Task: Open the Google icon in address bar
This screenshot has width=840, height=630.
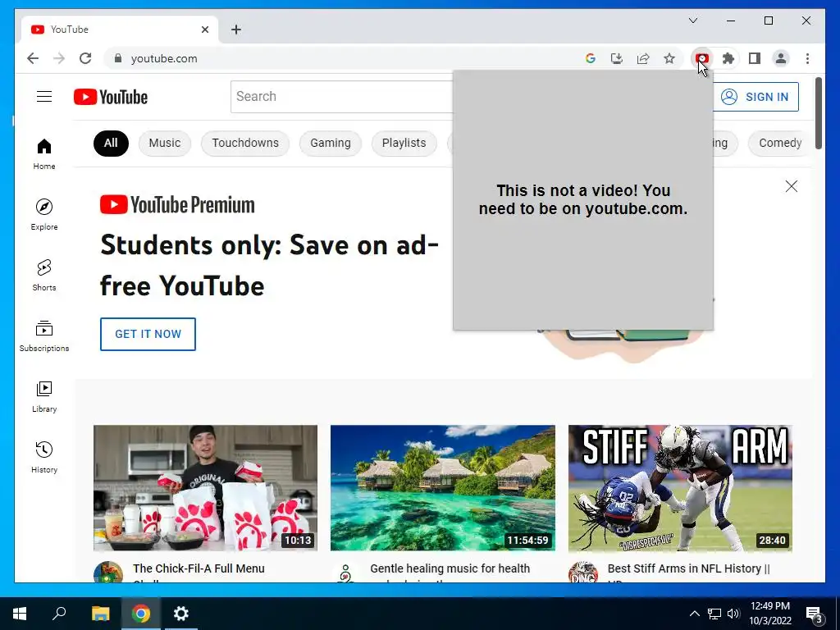Action: point(591,58)
